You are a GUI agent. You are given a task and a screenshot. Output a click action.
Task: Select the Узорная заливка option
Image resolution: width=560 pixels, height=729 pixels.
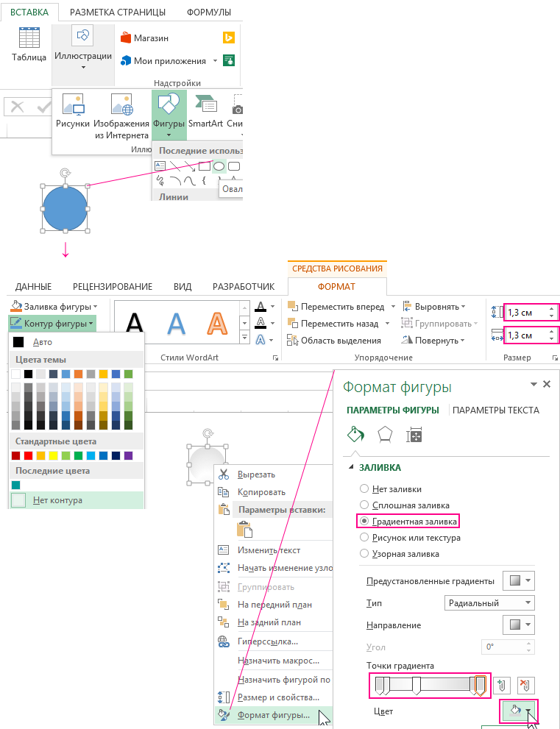[x=364, y=553]
